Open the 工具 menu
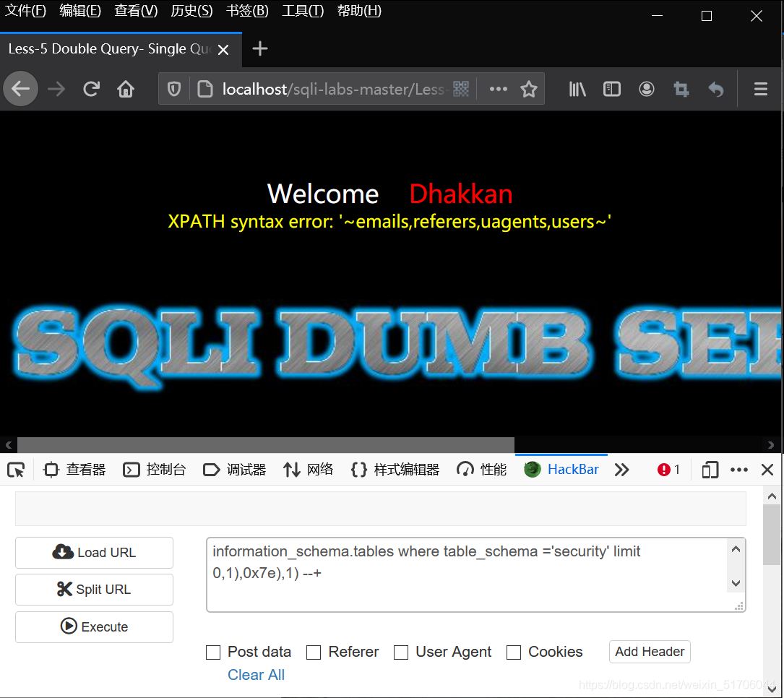784x698 pixels. [x=302, y=10]
